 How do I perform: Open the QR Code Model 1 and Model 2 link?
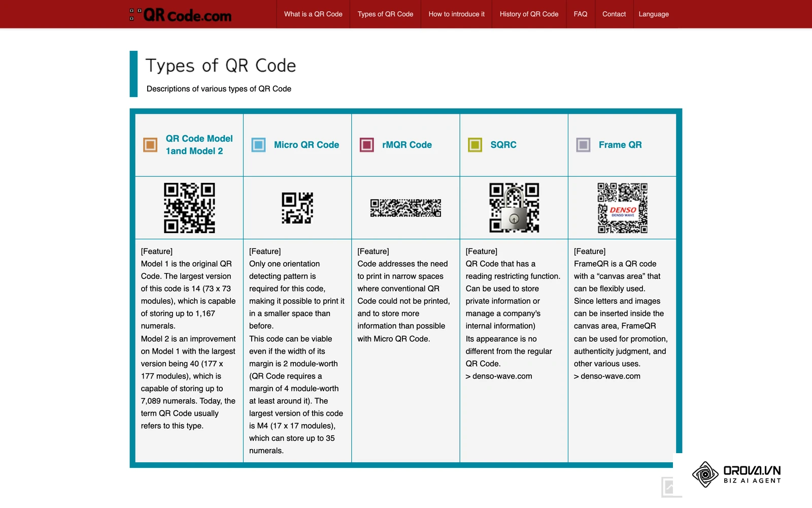(199, 145)
